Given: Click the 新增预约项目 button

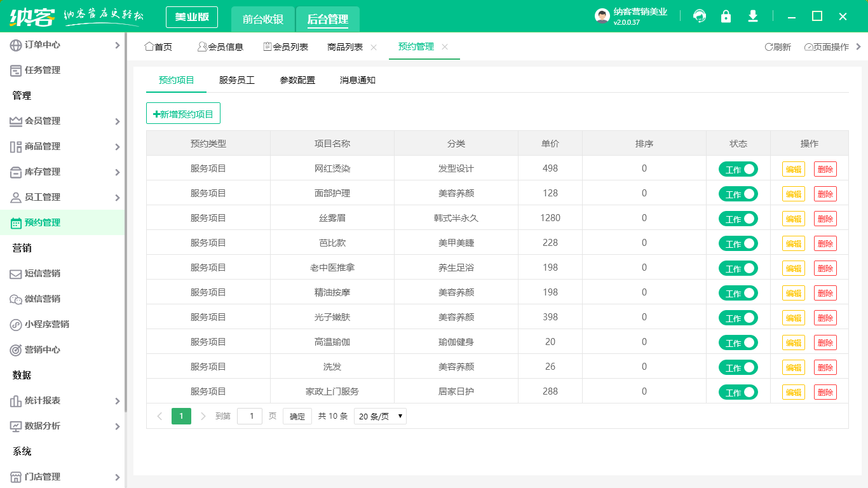Looking at the screenshot, I should tap(183, 112).
